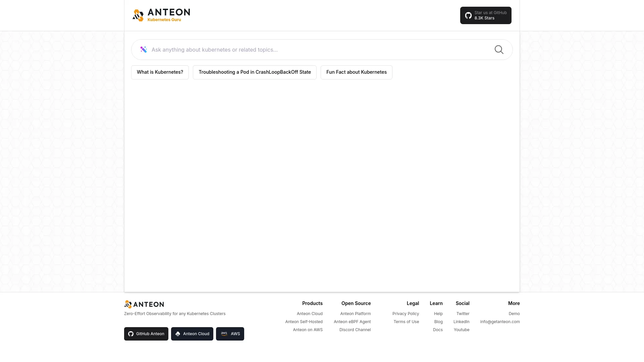Click Star us at GitHub 8.3K Stars button
The image size is (644, 362).
tap(486, 15)
